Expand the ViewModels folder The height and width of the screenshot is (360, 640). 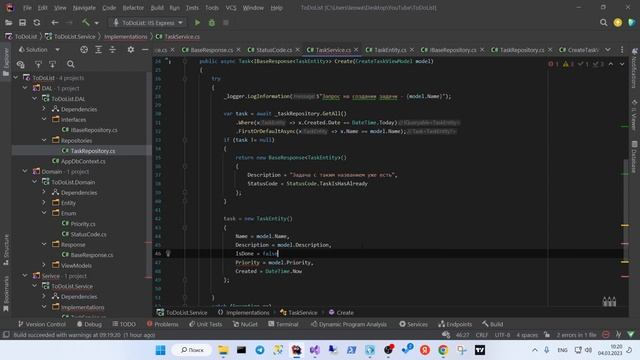[x=44, y=265]
